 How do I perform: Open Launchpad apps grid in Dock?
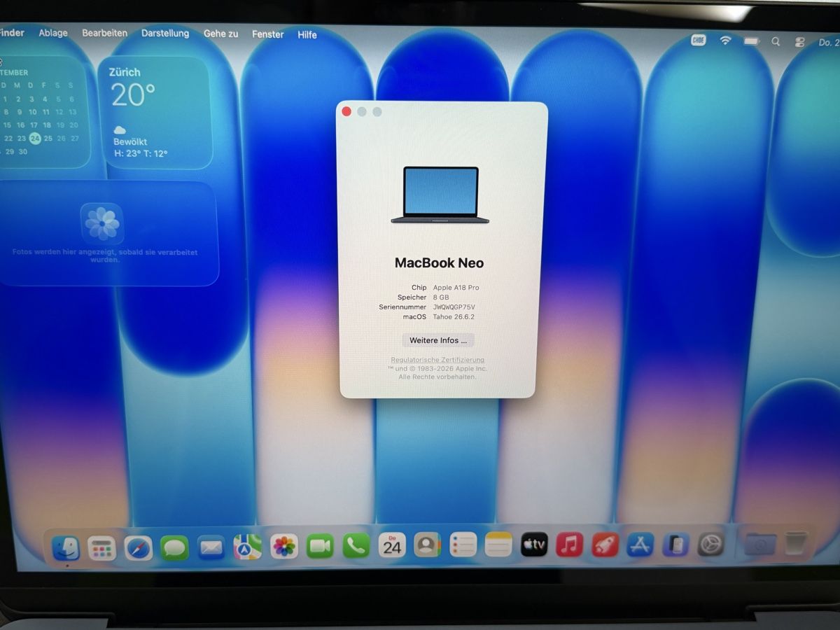pos(102,548)
